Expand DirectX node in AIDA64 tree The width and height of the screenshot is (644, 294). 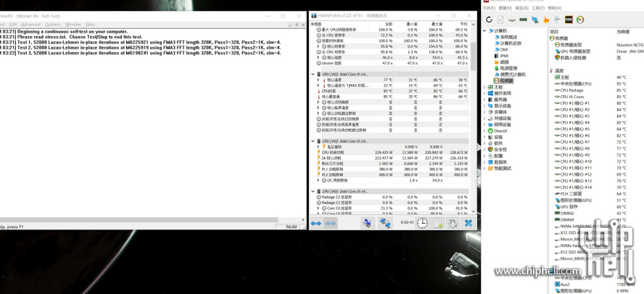(x=484, y=131)
